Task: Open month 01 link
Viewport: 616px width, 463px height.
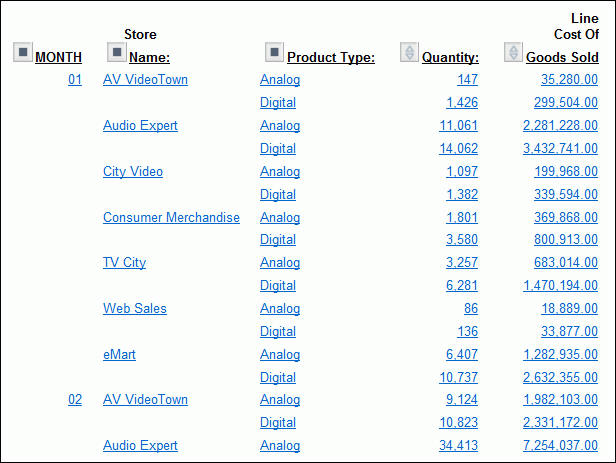Action: tap(75, 80)
